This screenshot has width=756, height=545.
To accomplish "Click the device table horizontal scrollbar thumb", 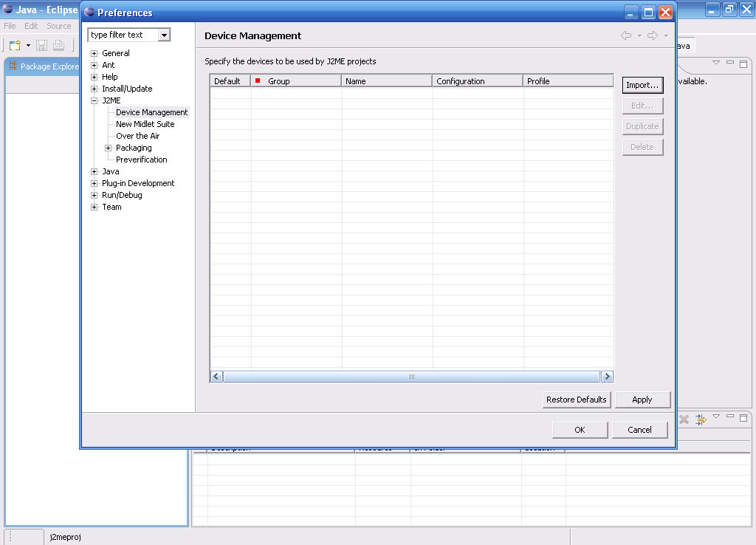I will (x=411, y=376).
